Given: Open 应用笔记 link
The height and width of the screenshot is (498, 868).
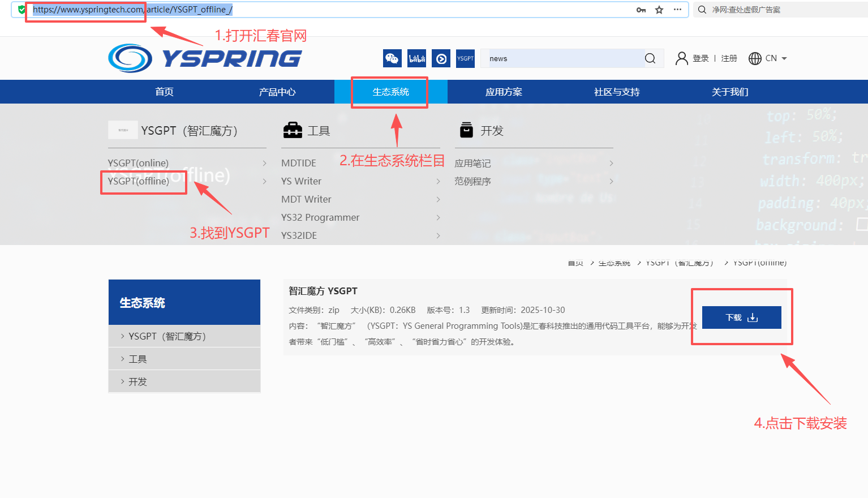Looking at the screenshot, I should point(472,163).
